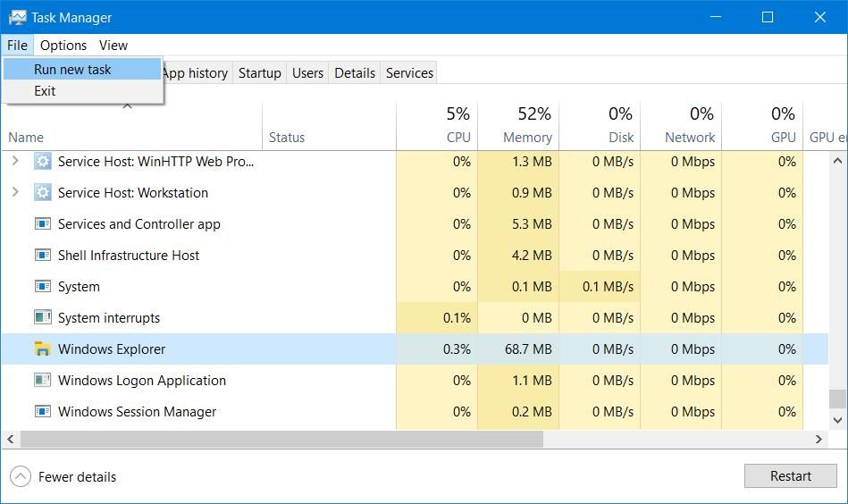Click the vertical scrollbar thumb
This screenshot has height=504, width=848.
click(x=838, y=399)
